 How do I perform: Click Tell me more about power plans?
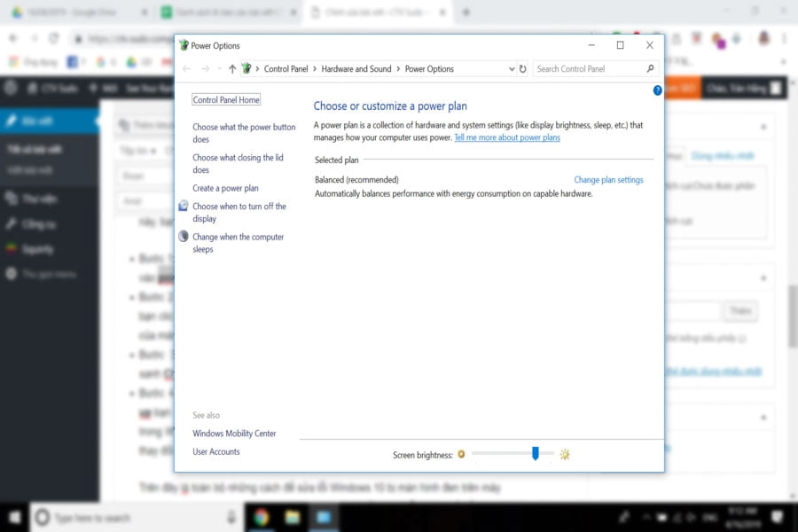(x=506, y=138)
